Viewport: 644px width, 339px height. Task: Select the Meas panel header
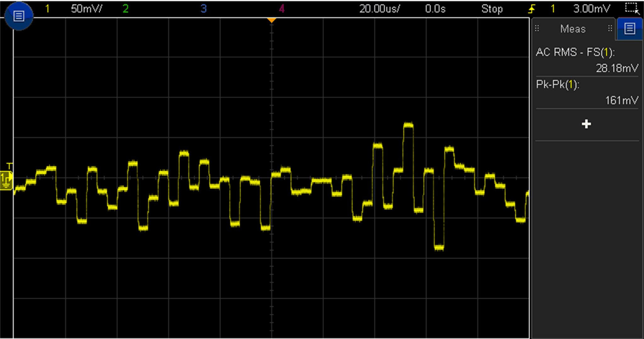[573, 29]
